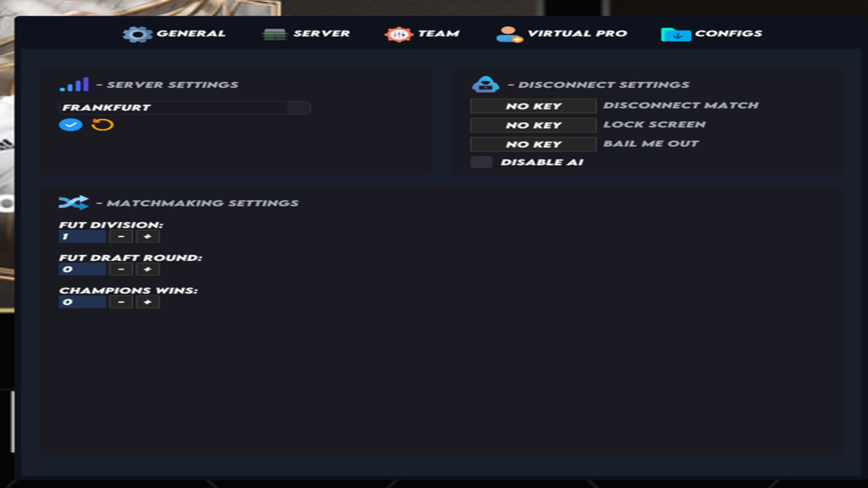
Task: Open the Virtual Pro tab
Action: pyautogui.click(x=562, y=34)
